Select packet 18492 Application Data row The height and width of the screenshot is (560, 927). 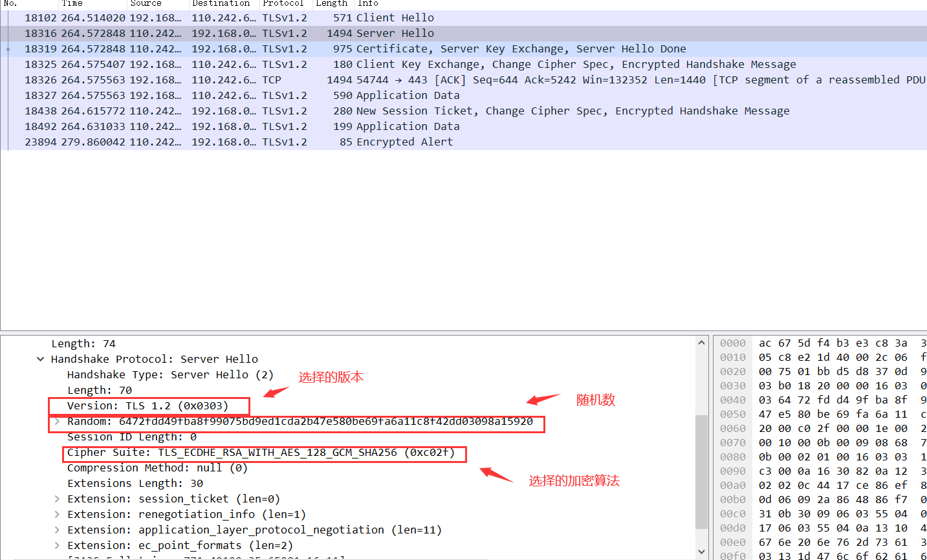click(463, 127)
